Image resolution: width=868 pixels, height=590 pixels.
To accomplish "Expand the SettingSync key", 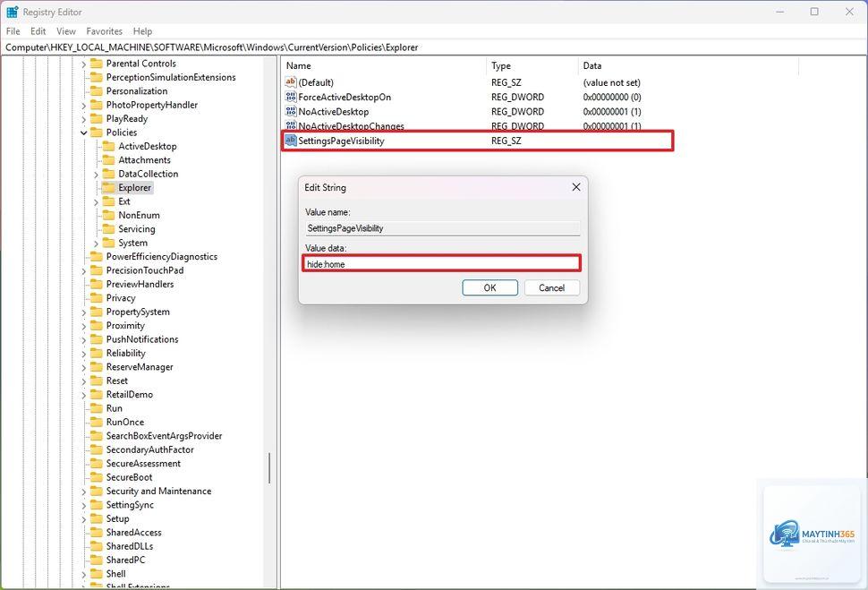I will tap(83, 505).
